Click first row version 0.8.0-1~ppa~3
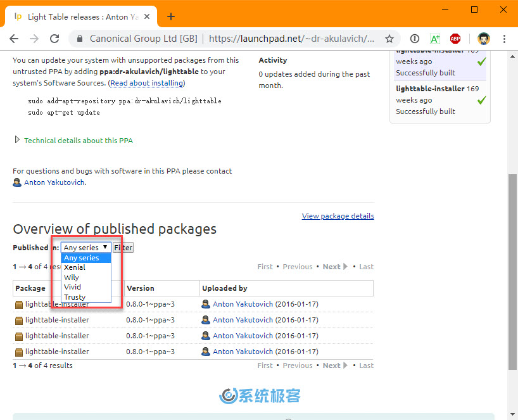 point(150,304)
